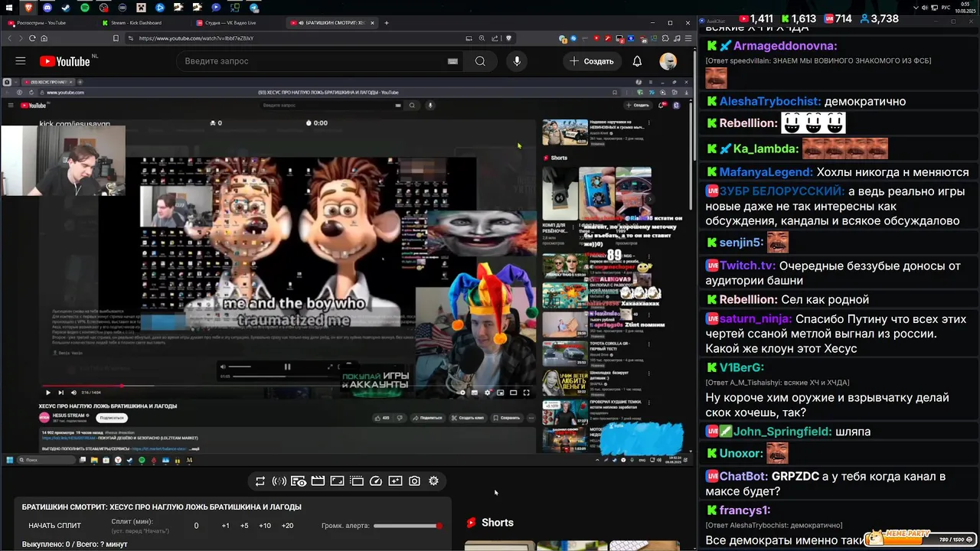Open YouTube notifications bell
This screenshot has height=551, width=980.
coord(637,61)
